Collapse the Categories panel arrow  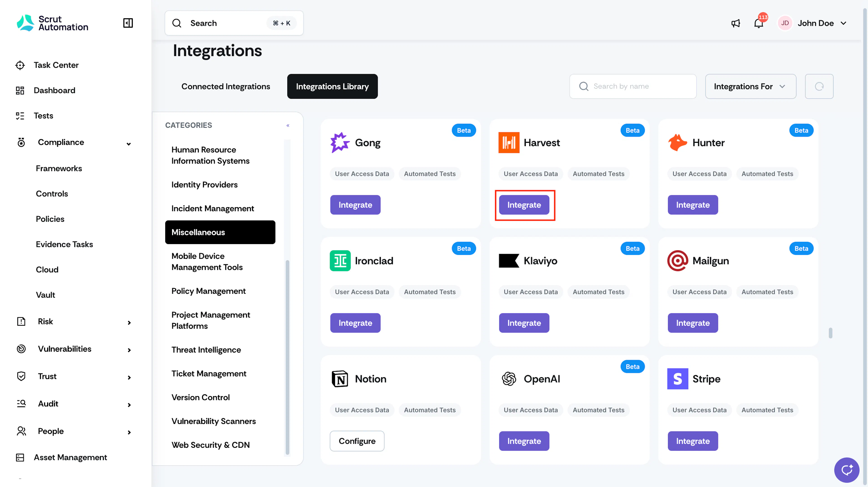(x=288, y=126)
